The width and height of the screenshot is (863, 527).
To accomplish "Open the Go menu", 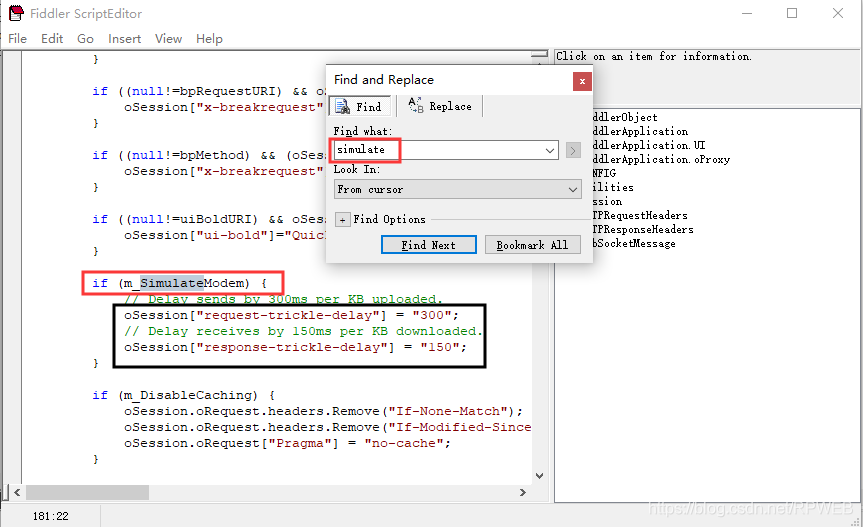I will 85,39.
